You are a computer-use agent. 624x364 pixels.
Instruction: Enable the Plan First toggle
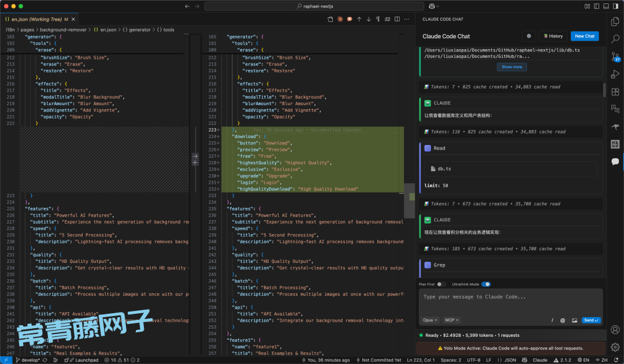pos(441,284)
